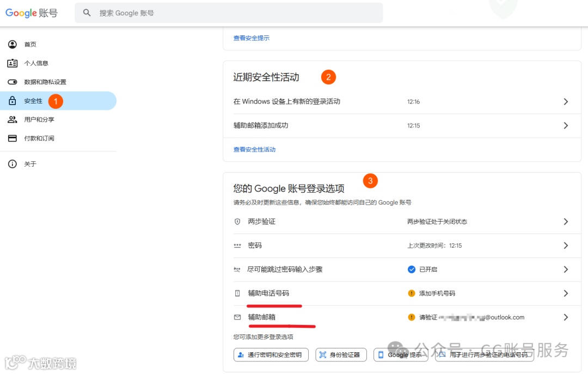Click the Google 提示 button

pyautogui.click(x=401, y=355)
